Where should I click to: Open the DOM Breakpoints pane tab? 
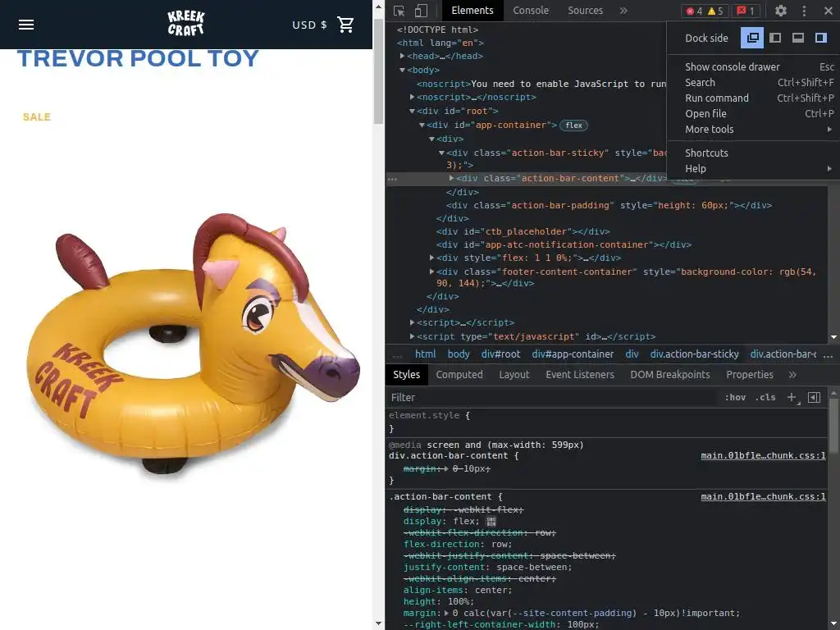(x=669, y=374)
